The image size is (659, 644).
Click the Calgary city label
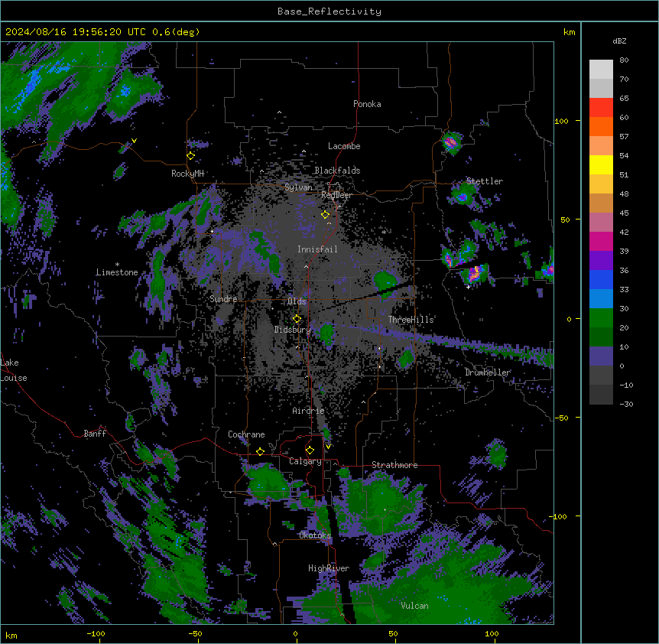pos(305,461)
